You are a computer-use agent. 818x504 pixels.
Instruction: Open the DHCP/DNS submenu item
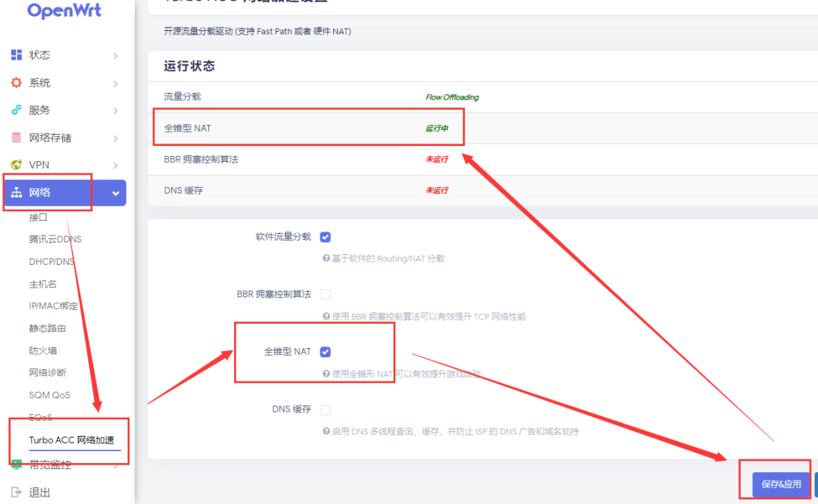coord(52,262)
